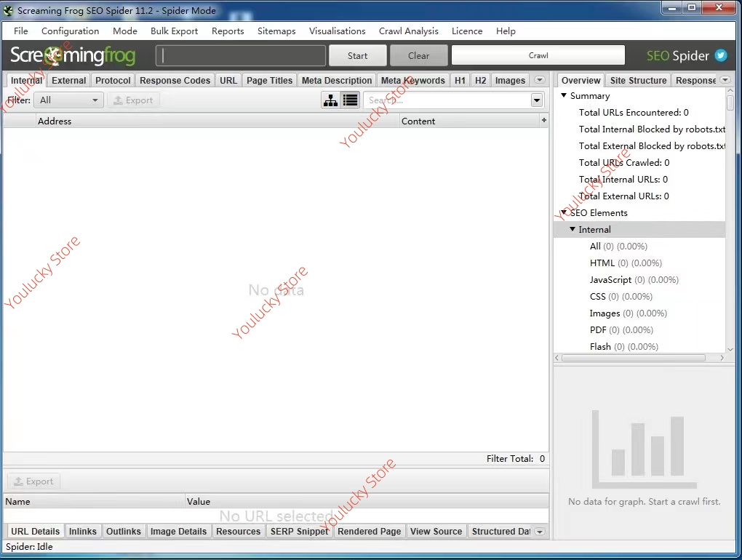
Task: Click the URL entry field
Action: (241, 56)
